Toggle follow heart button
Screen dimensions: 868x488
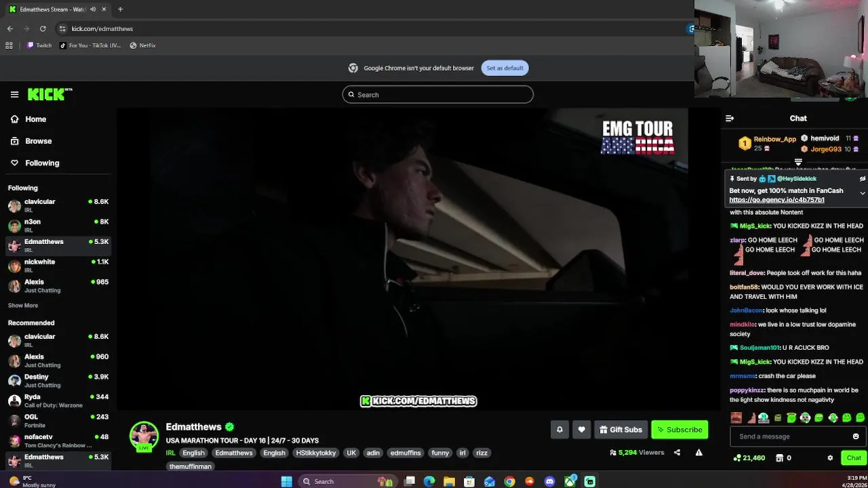(581, 430)
